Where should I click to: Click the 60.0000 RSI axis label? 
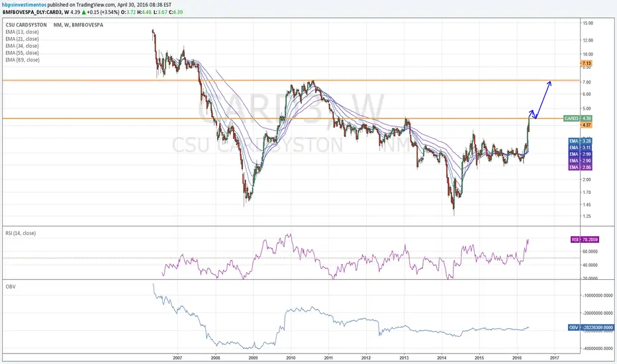click(x=590, y=251)
